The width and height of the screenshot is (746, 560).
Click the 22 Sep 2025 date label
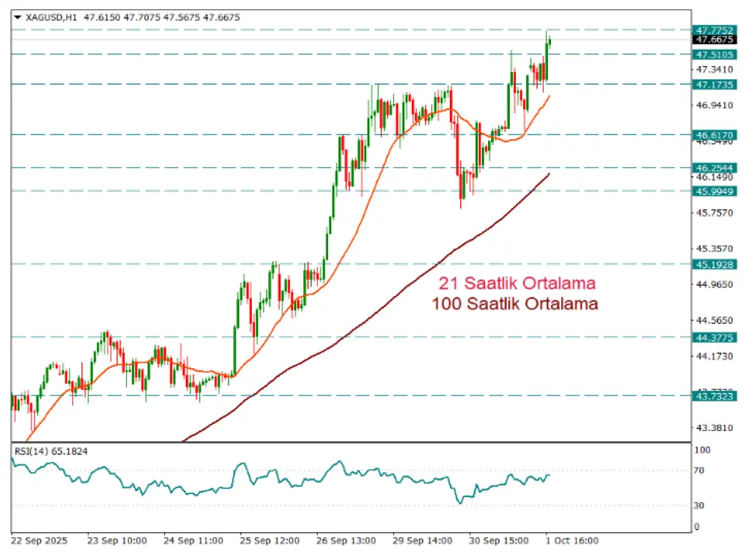[38, 540]
